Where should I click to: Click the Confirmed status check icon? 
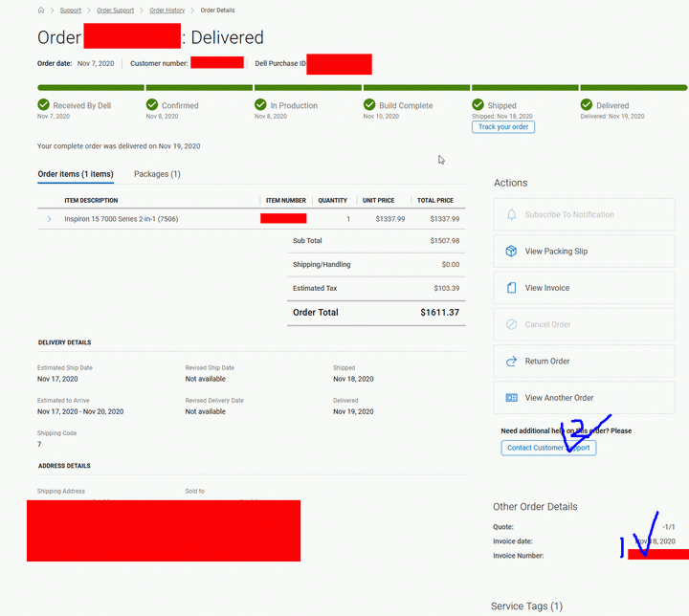pyautogui.click(x=152, y=104)
